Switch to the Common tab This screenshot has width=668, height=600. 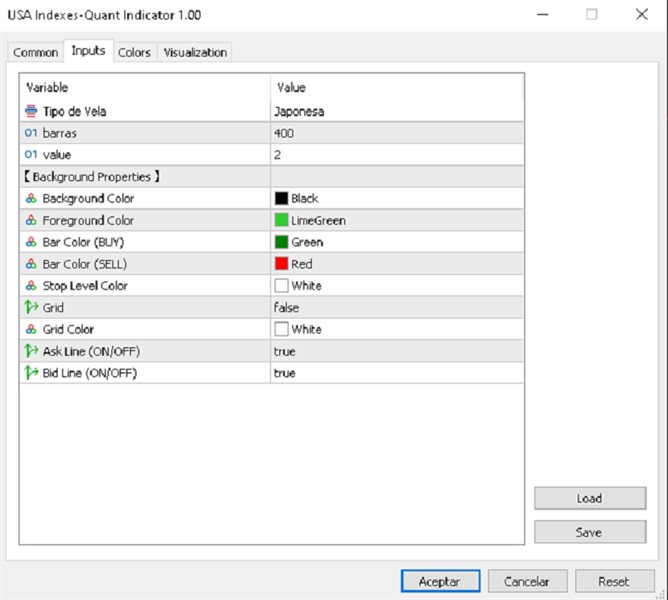pyautogui.click(x=36, y=52)
